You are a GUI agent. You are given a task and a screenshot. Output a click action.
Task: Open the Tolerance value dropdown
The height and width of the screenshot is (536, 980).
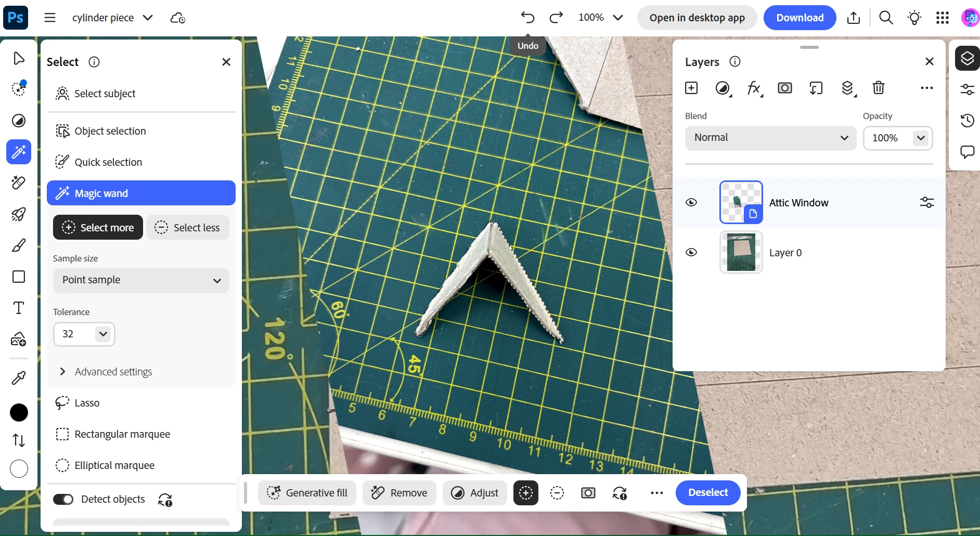pyautogui.click(x=102, y=334)
